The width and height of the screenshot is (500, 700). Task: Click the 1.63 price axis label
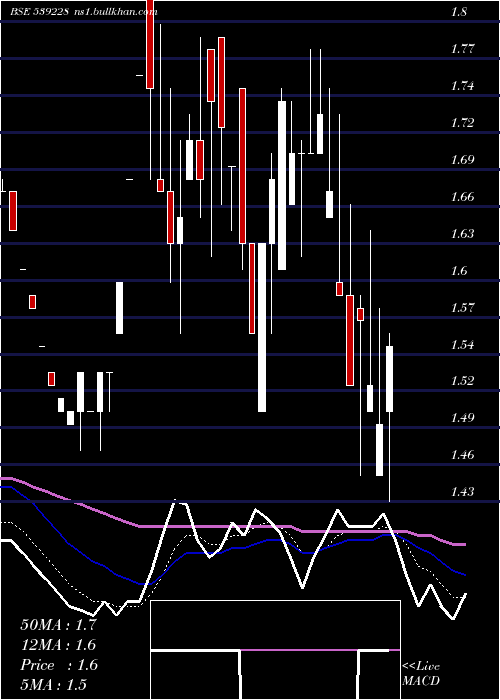tap(462, 233)
